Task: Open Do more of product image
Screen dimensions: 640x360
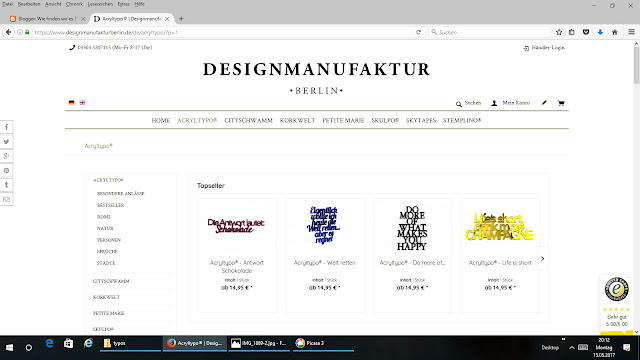Action: pos(412,227)
